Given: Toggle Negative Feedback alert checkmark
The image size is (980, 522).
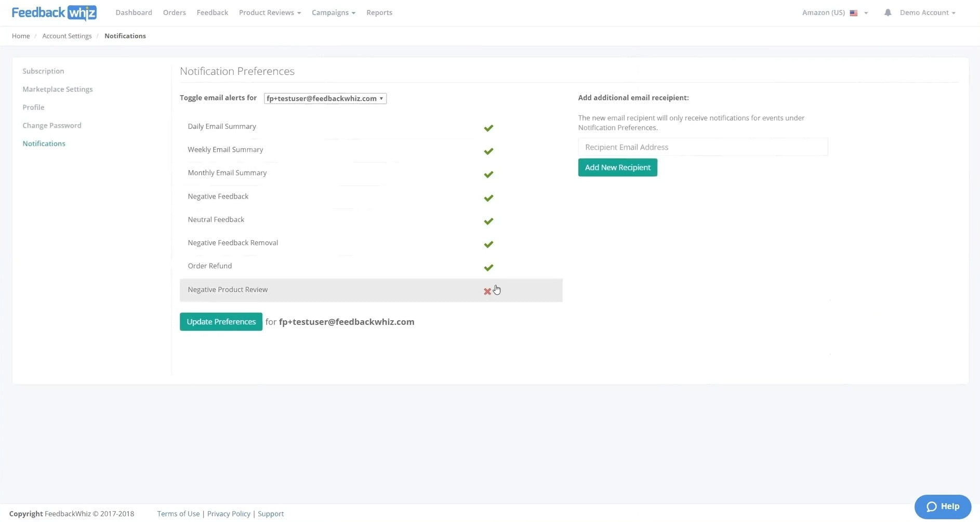Looking at the screenshot, I should [x=488, y=198].
